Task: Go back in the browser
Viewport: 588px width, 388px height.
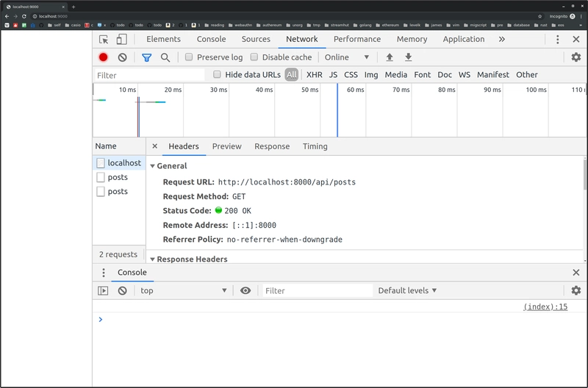Action: pyautogui.click(x=7, y=16)
